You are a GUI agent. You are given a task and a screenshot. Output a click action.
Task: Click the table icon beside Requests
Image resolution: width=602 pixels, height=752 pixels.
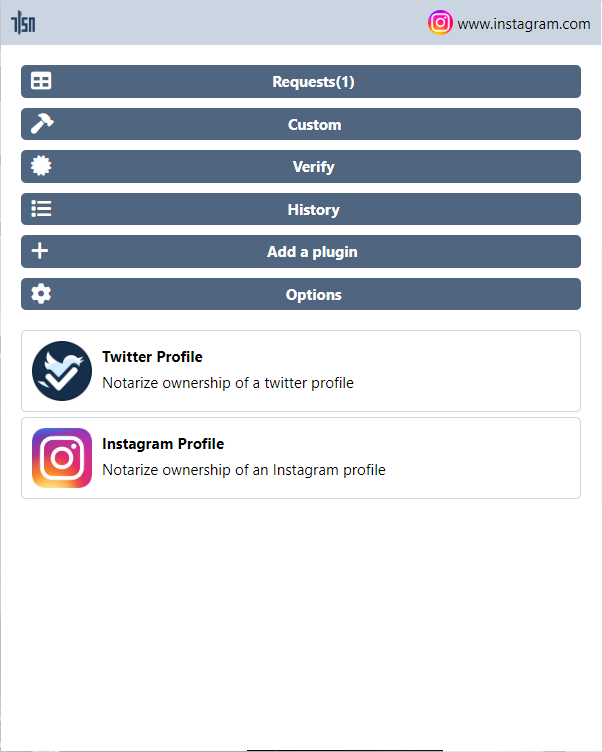[x=41, y=81]
